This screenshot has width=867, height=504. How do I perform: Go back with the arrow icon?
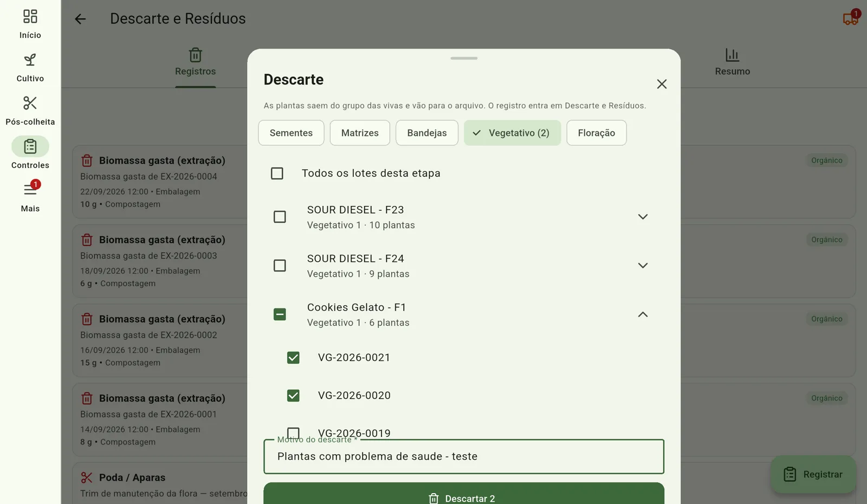click(80, 19)
